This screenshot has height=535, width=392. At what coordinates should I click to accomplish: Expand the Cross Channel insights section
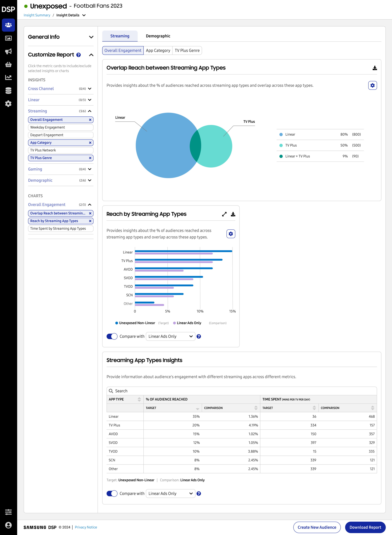[x=90, y=89]
